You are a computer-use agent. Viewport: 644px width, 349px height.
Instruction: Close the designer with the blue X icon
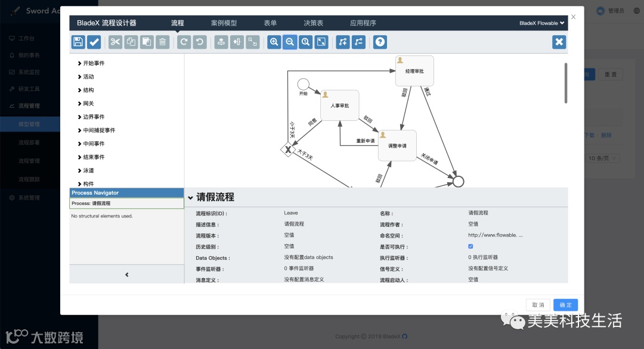559,42
